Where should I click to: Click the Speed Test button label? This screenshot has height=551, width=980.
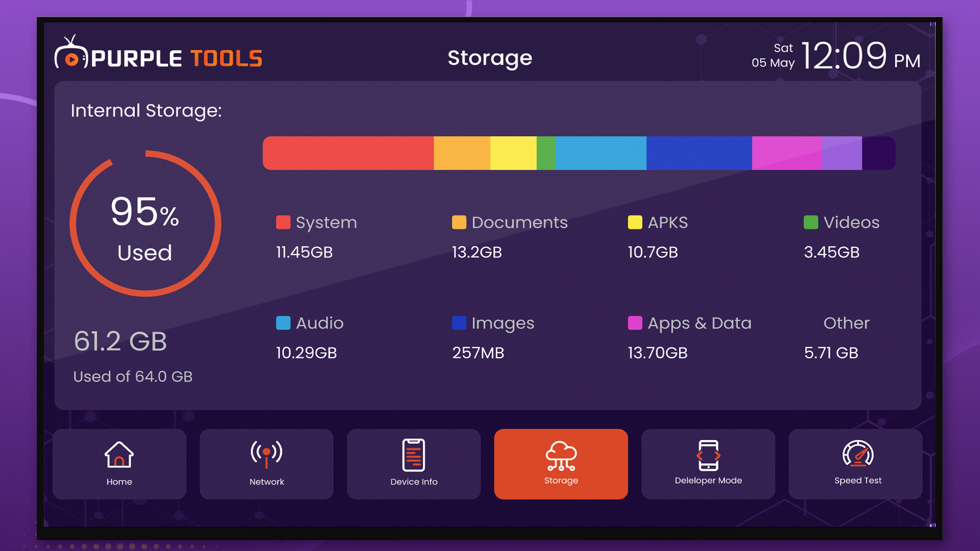coord(857,481)
